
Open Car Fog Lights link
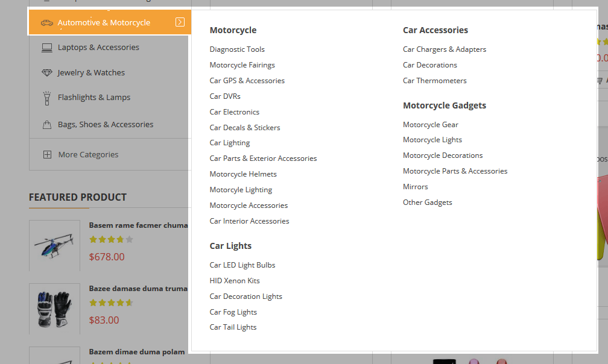tap(233, 312)
